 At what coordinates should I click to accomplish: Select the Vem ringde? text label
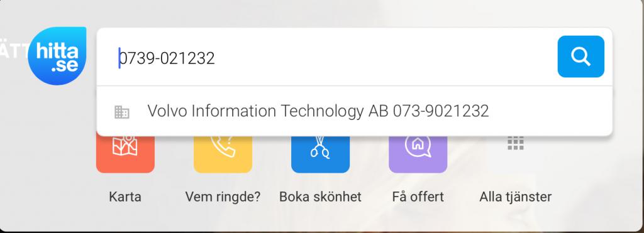(223, 197)
